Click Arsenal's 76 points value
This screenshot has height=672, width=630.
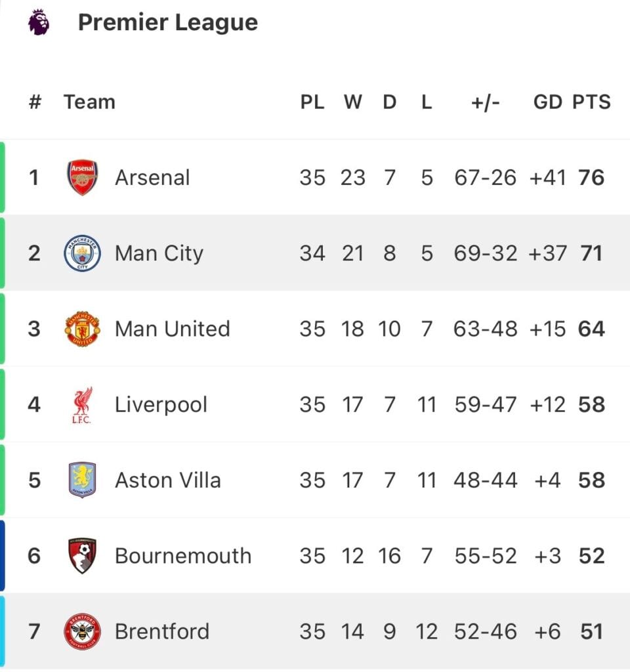pyautogui.click(x=591, y=178)
